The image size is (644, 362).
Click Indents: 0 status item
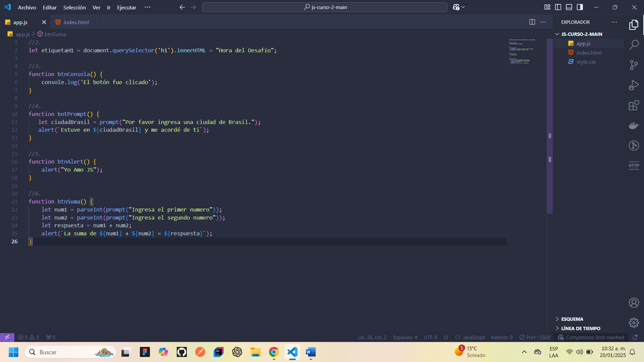(501, 337)
